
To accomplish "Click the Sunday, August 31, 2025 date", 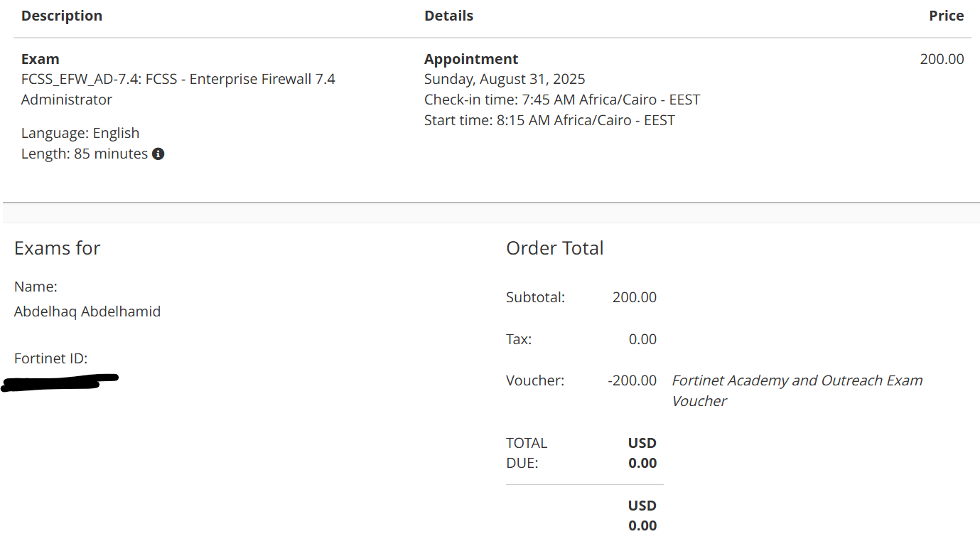I will (505, 79).
